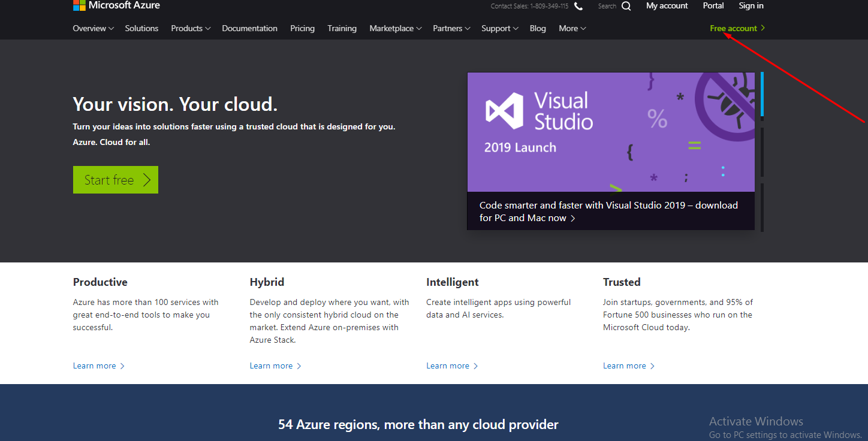Click the Microsoft Azure logo
This screenshot has height=441, width=868.
coord(116,5)
